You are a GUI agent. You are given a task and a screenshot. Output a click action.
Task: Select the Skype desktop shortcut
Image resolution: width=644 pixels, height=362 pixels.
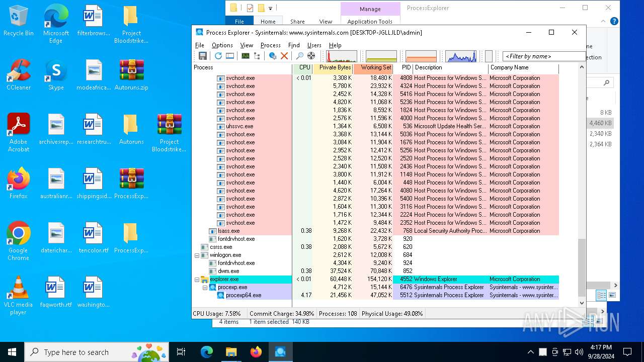pyautogui.click(x=56, y=75)
